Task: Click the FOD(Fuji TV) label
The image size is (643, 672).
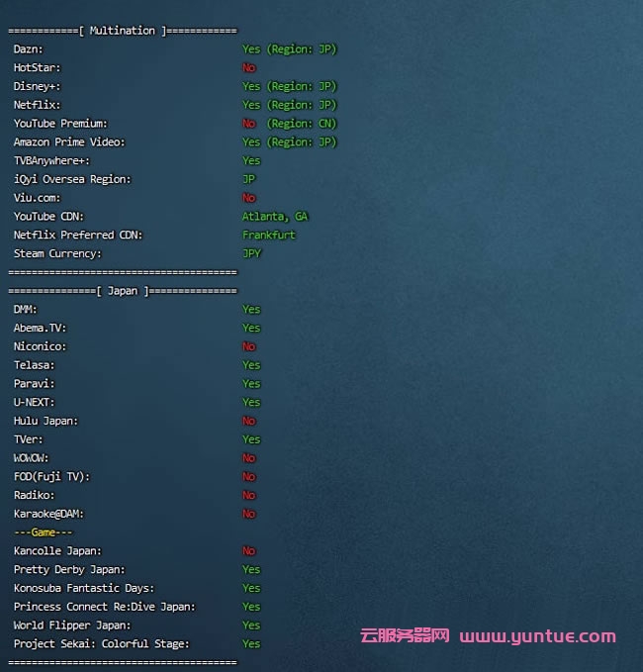Action: [x=51, y=476]
